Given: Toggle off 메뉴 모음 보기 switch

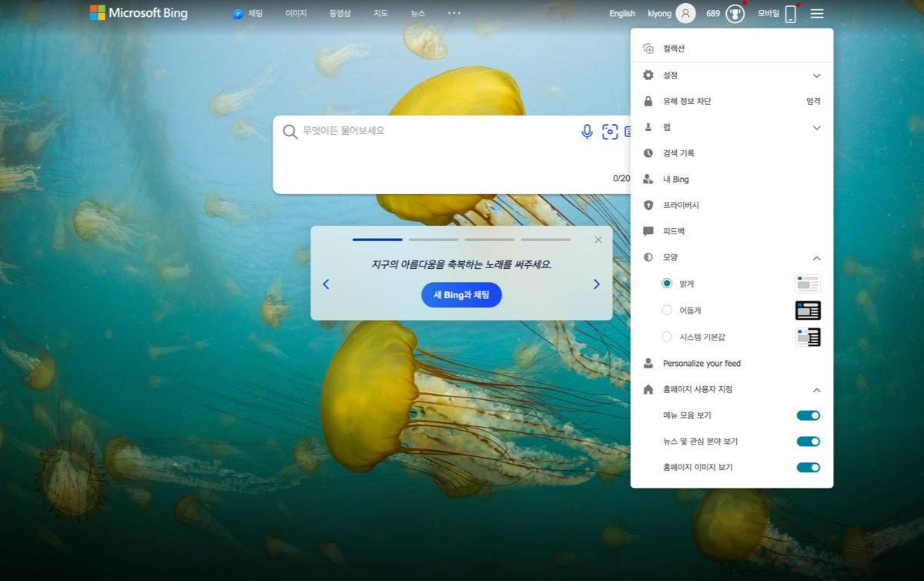Looking at the screenshot, I should pyautogui.click(x=808, y=415).
